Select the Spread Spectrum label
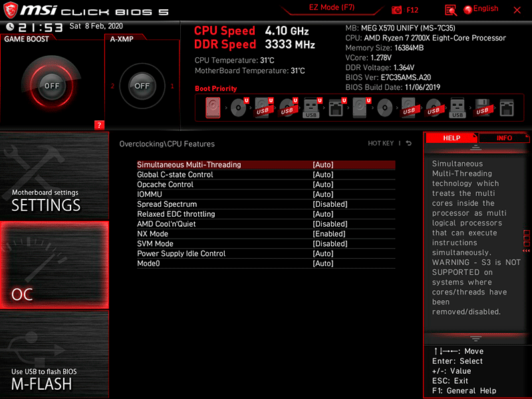The width and height of the screenshot is (532, 399). pyautogui.click(x=167, y=204)
